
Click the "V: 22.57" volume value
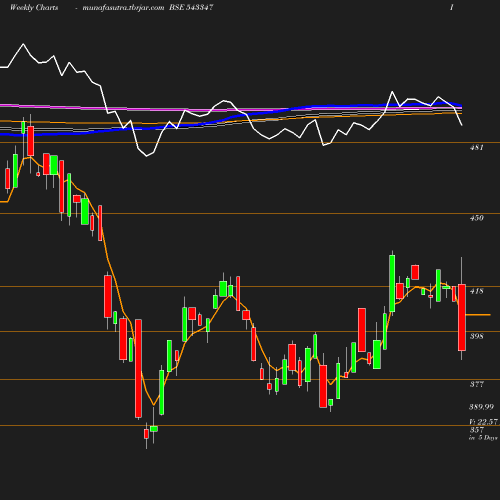click(x=483, y=422)
